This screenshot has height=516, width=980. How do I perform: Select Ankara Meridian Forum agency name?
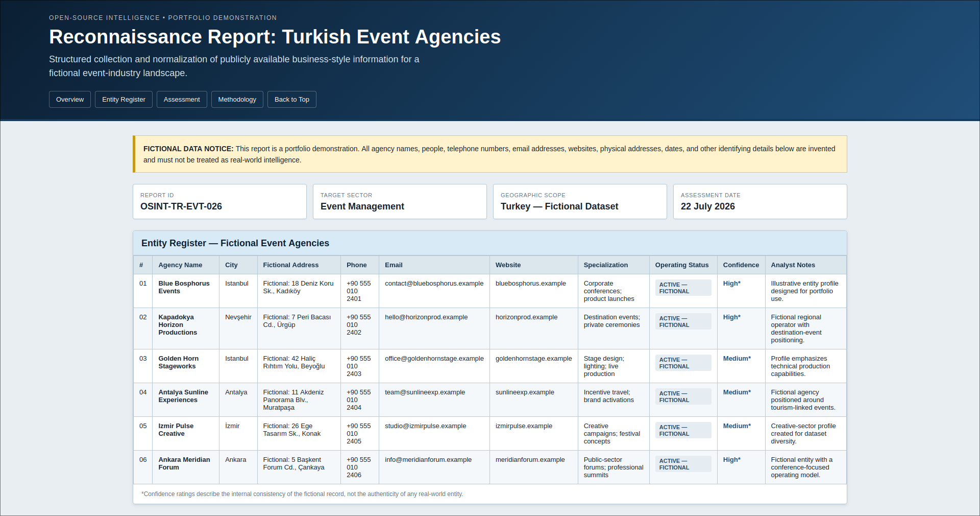point(184,463)
